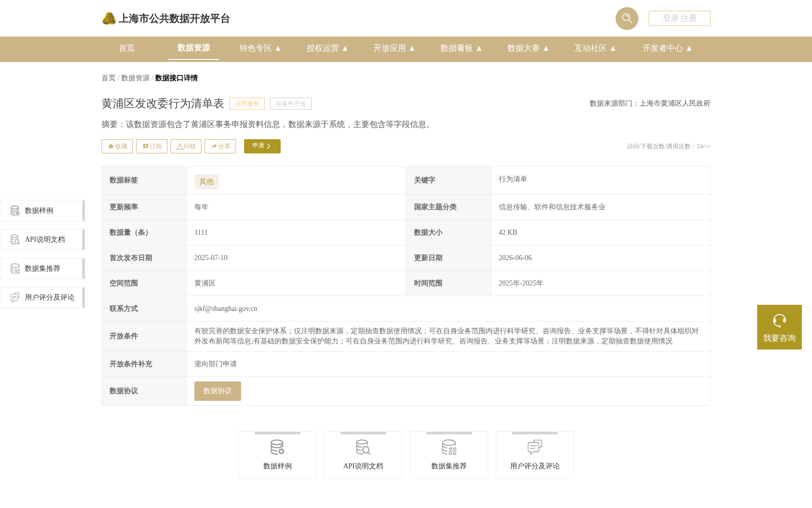
Task: Click bottom card label 用户评分及评论
Action: click(x=535, y=466)
